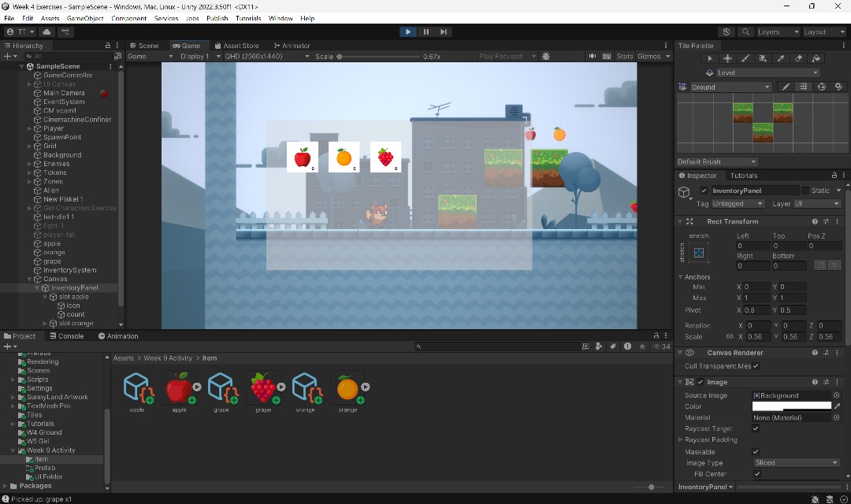851x504 pixels.
Task: Collapse the Canvas object in Hierarchy
Action: (x=30, y=279)
